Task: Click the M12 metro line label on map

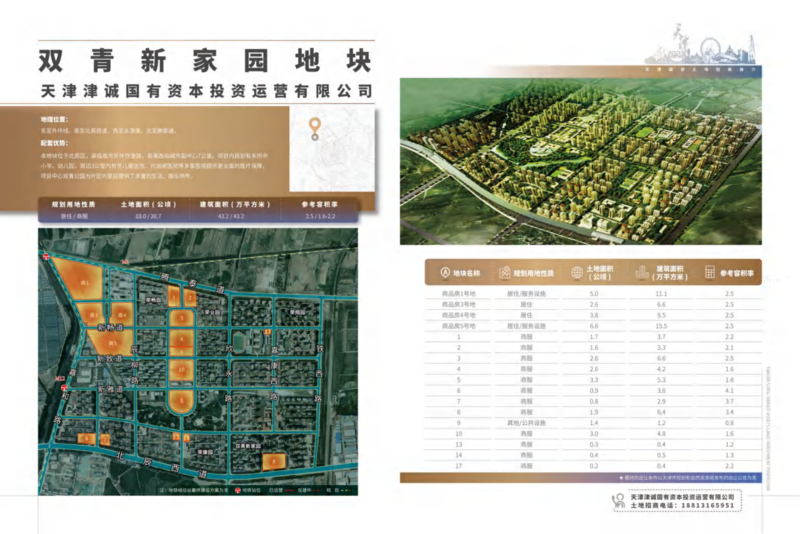Action: [x=60, y=378]
